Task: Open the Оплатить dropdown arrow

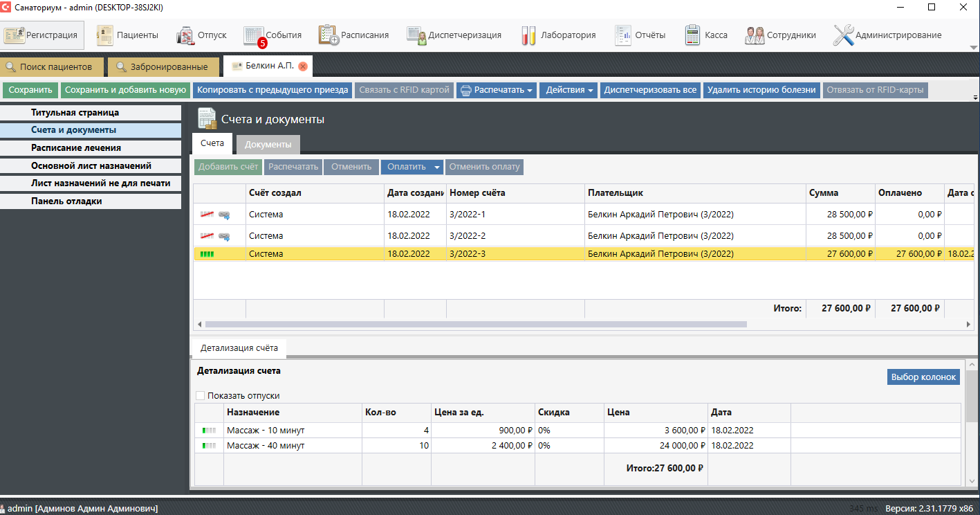Action: pos(436,167)
